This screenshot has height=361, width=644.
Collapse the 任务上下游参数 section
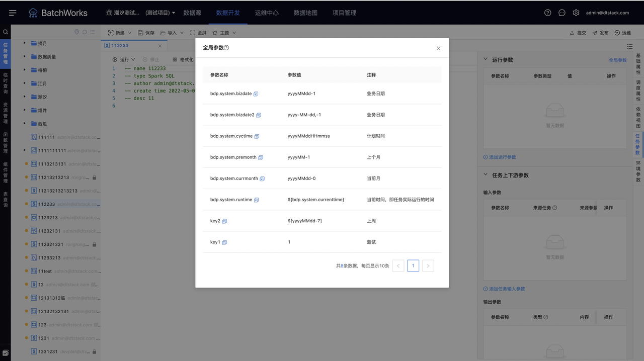pyautogui.click(x=486, y=175)
